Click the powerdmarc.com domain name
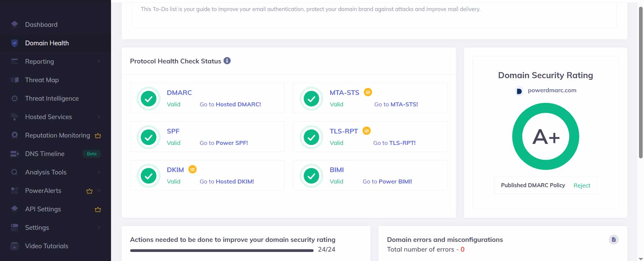644x261 pixels. click(x=552, y=90)
